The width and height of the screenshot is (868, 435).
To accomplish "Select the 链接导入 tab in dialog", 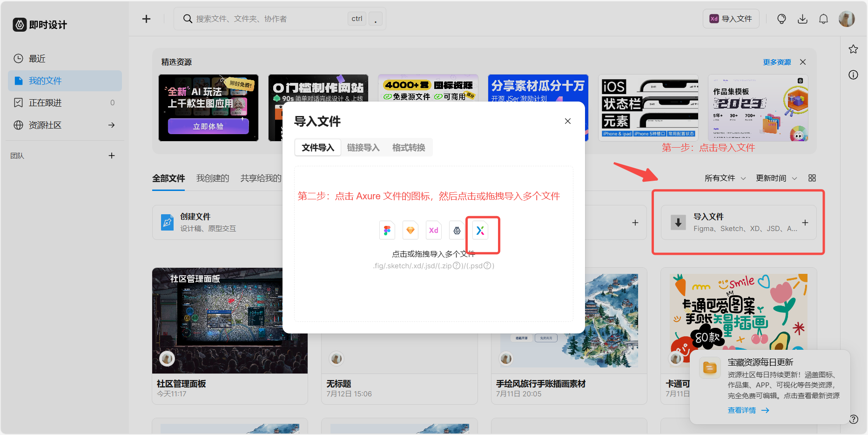I will click(363, 148).
